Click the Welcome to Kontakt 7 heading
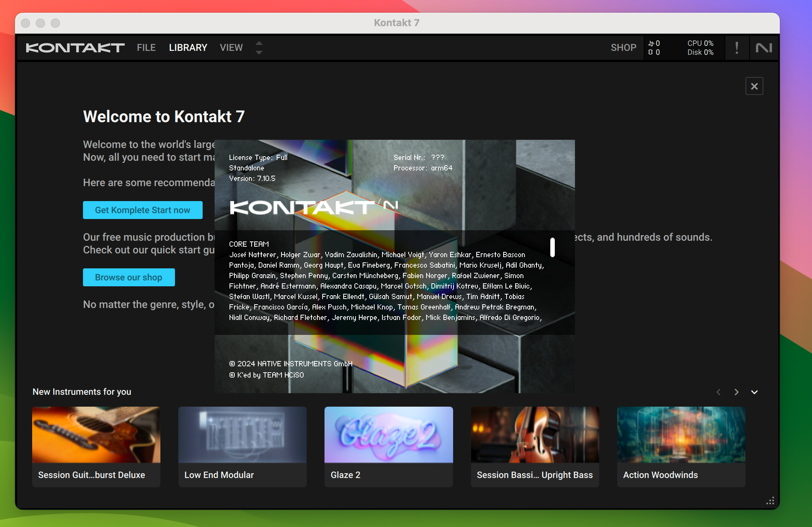Screen dimensions: 812x527 (x=164, y=116)
